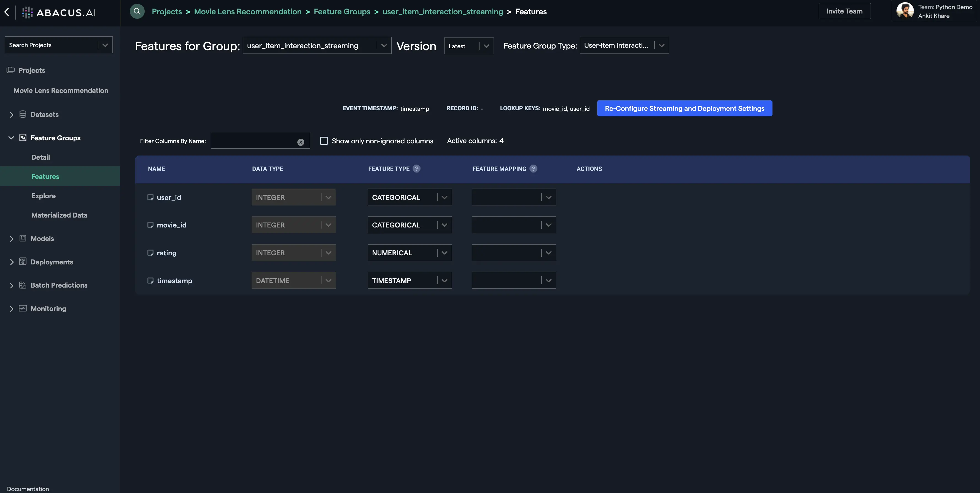Clear the column name filter field

pyautogui.click(x=301, y=142)
